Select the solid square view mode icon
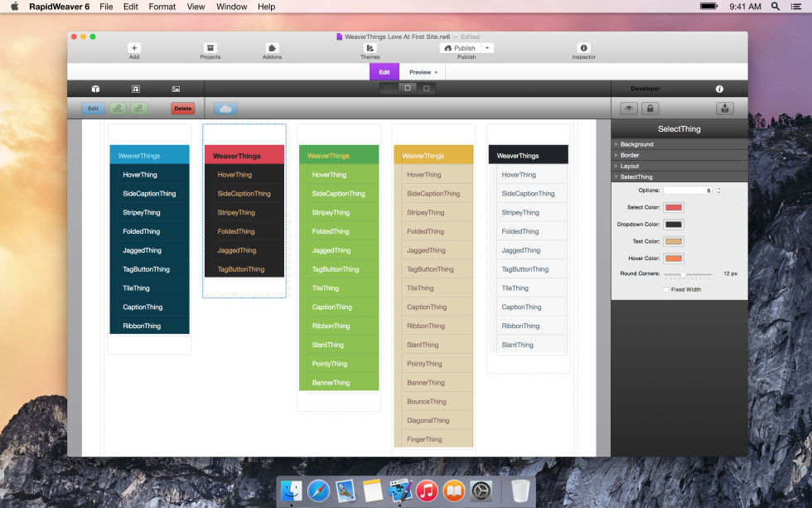 point(426,89)
